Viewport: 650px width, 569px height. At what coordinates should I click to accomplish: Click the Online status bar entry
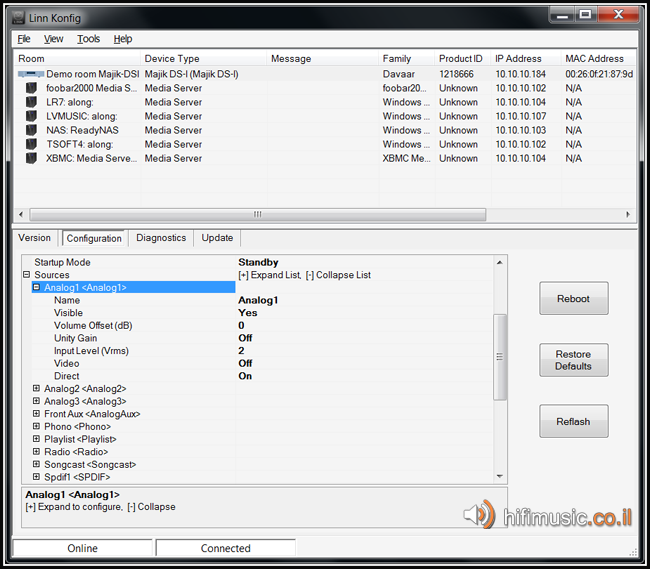tap(82, 548)
